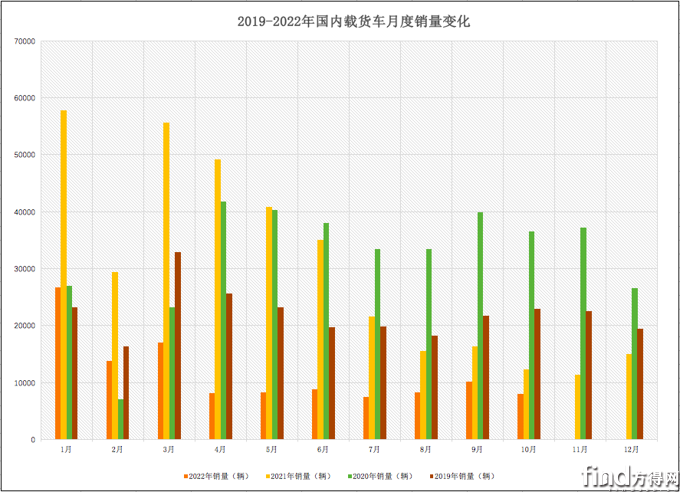680x492 pixels.
Task: Select the orange 2022 bar for 1月
Action: tap(58, 363)
